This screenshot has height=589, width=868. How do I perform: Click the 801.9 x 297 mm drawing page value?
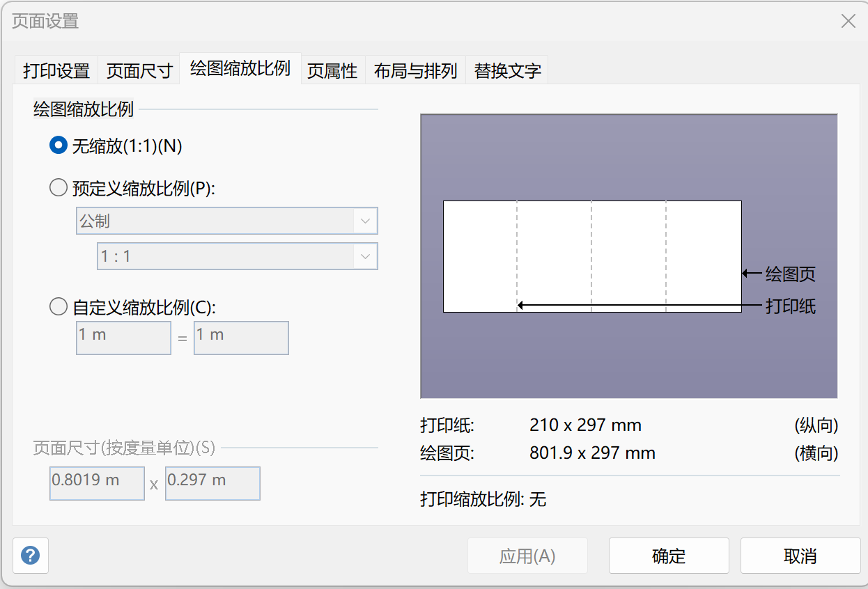(x=592, y=454)
